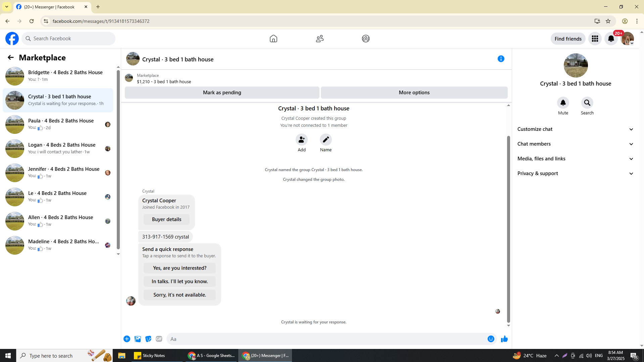Expand the Media, files and links section

click(576, 159)
